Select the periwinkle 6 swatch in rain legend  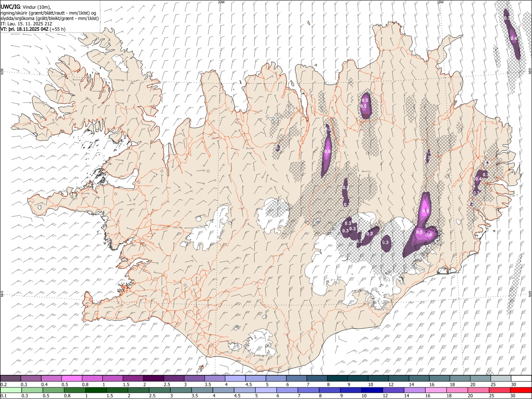coord(287,390)
